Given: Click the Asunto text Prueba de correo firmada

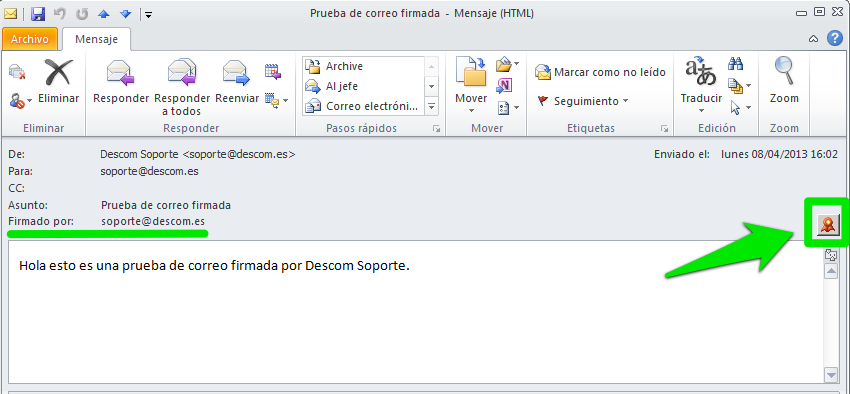Looking at the screenshot, I should tap(166, 205).
